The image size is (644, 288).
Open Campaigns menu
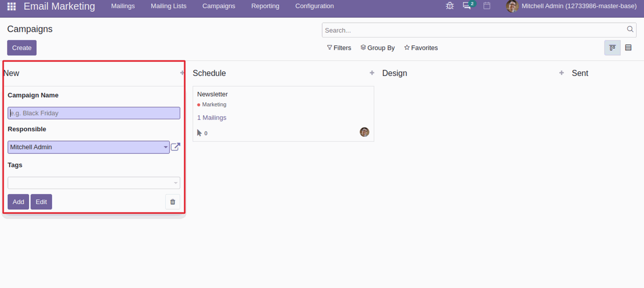tap(219, 6)
